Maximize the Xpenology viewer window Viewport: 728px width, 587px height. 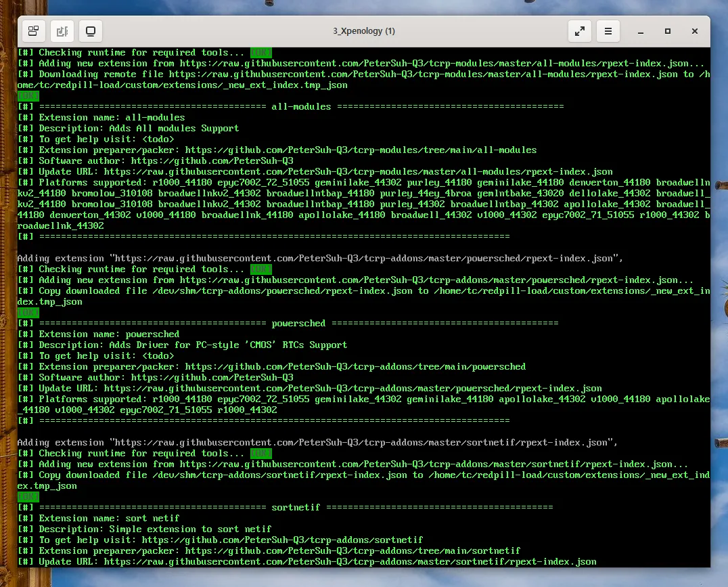tap(667, 31)
